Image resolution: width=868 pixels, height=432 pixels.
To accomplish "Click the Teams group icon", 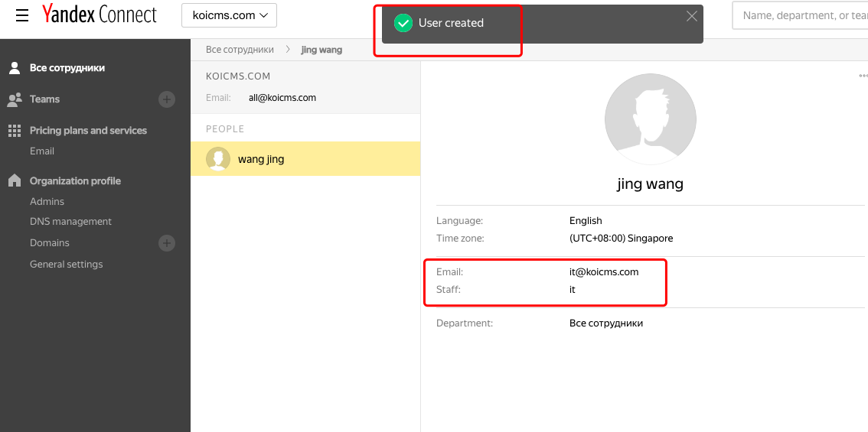I will tap(15, 99).
